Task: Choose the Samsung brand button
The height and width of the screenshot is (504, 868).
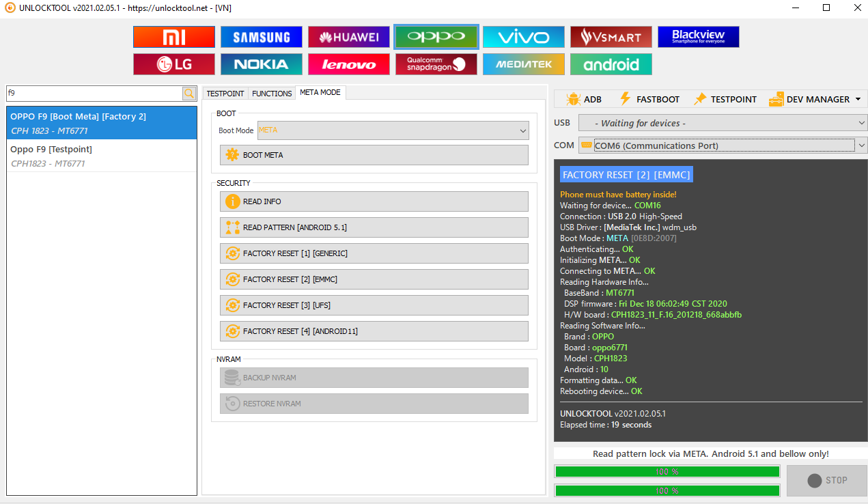Action: 262,37
